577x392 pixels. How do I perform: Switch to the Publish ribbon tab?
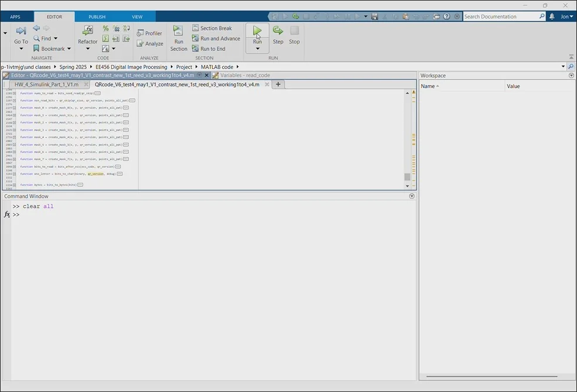[97, 17]
